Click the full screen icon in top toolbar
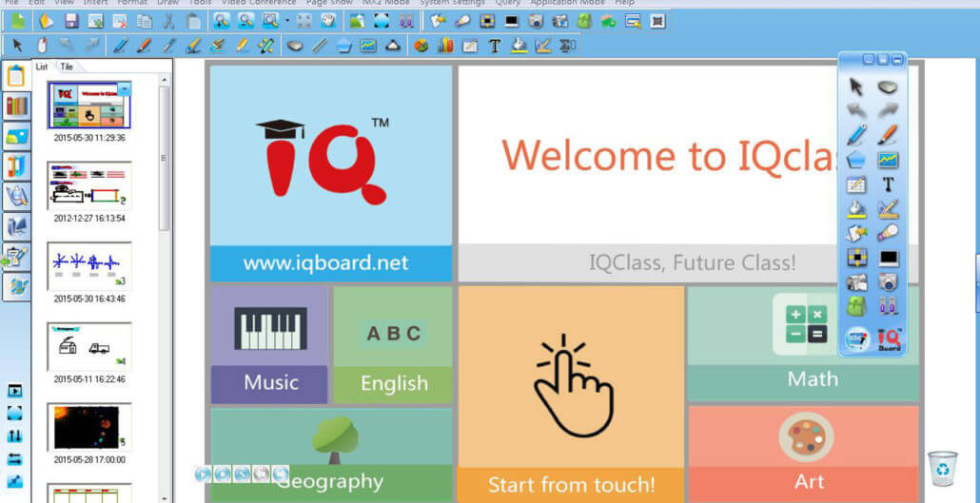980x503 pixels. (382, 21)
